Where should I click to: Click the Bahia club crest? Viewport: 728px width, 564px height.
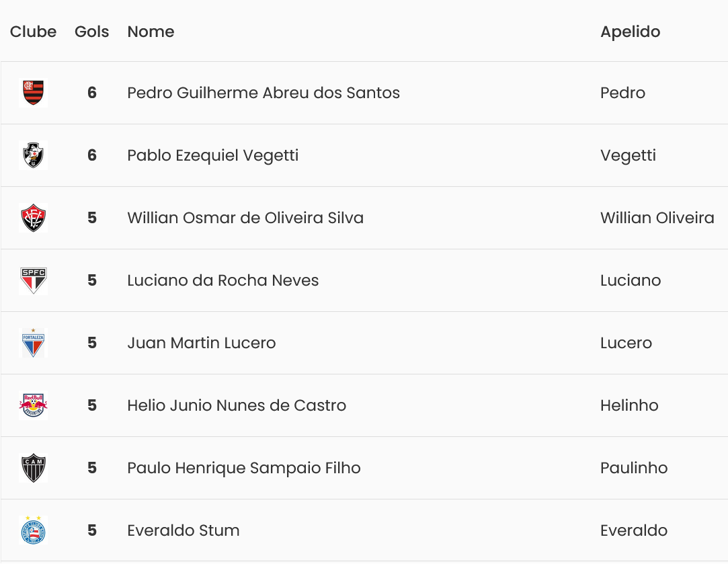33,530
